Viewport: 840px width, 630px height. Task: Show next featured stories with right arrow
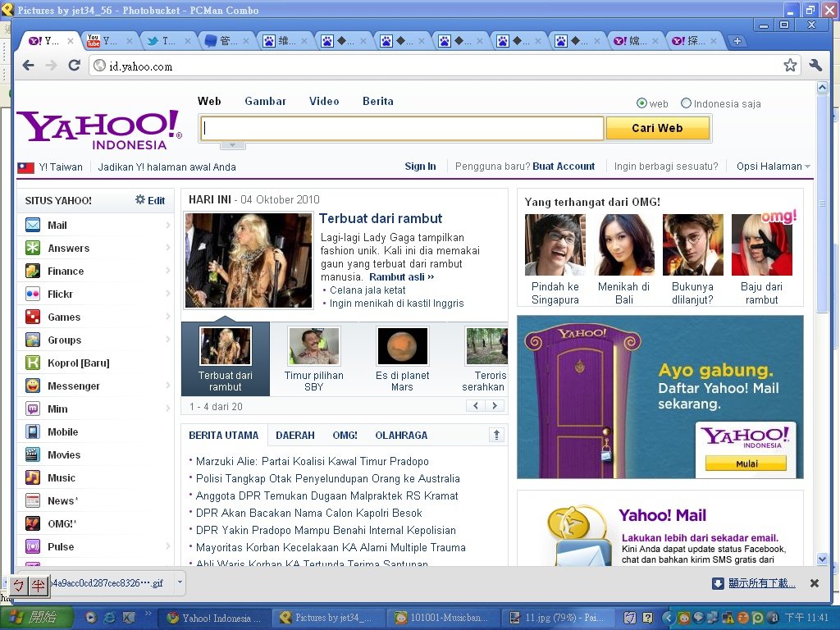(495, 405)
